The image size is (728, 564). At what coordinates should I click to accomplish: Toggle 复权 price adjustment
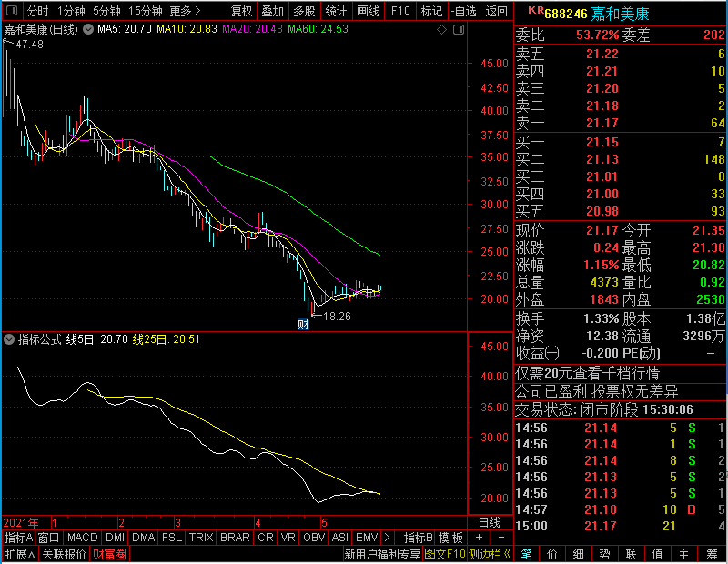(x=241, y=11)
